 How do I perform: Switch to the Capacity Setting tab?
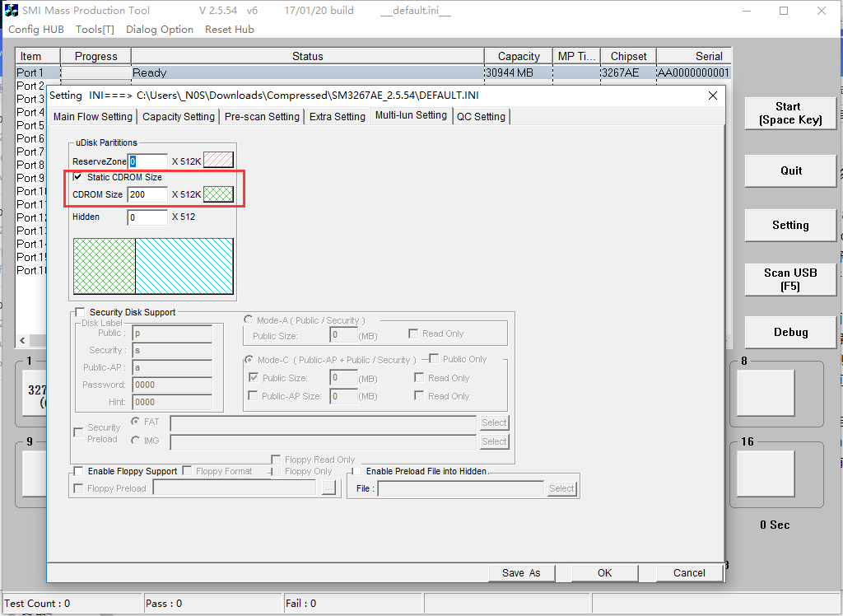[x=179, y=117]
